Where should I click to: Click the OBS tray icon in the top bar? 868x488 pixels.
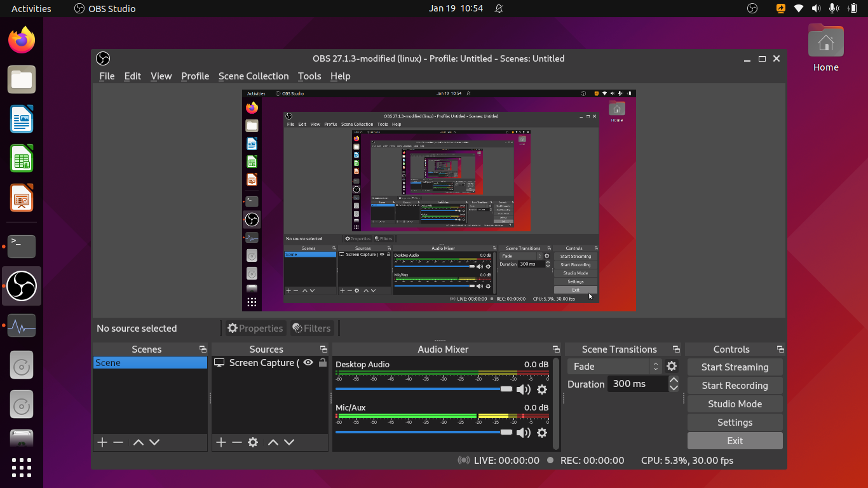[752, 8]
